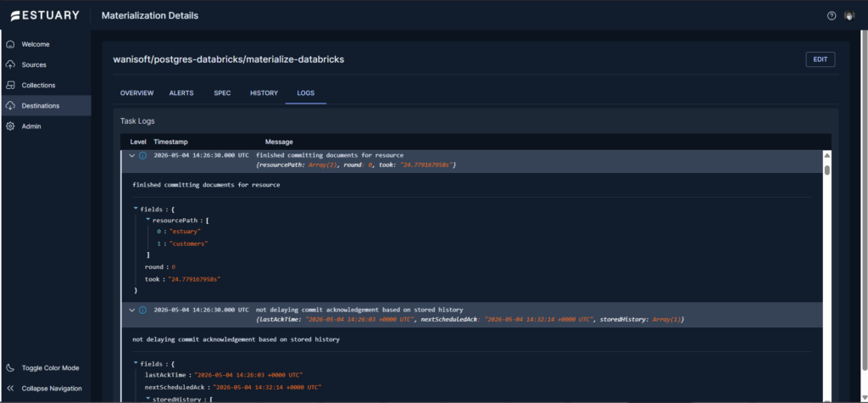Image resolution: width=868 pixels, height=403 pixels.
Task: Open the user avatar menu
Action: coord(849,16)
